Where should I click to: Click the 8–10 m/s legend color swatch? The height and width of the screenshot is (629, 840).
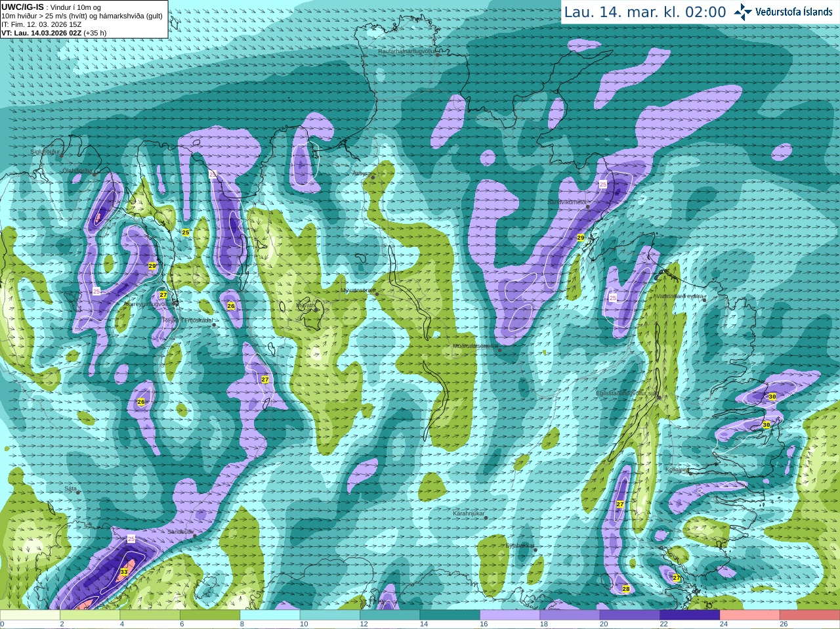270,615
